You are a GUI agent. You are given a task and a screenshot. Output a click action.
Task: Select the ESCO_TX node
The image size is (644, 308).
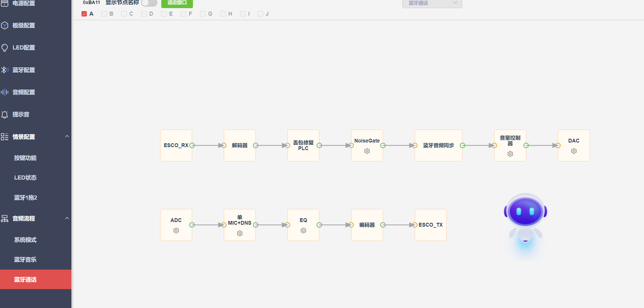[x=431, y=225]
